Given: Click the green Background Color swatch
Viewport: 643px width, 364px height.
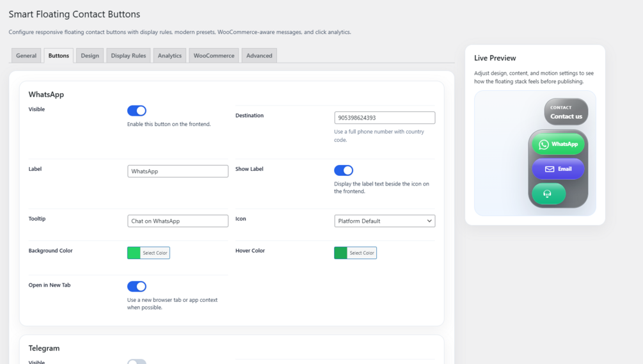Looking at the screenshot, I should (x=134, y=253).
